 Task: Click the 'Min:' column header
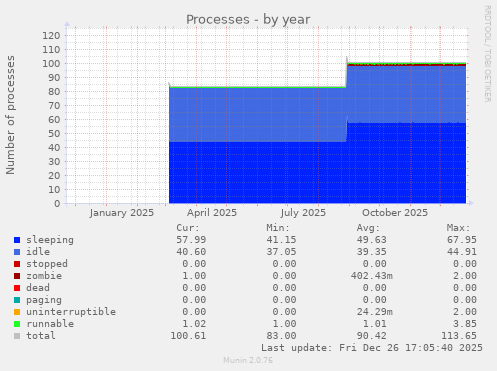pos(278,228)
